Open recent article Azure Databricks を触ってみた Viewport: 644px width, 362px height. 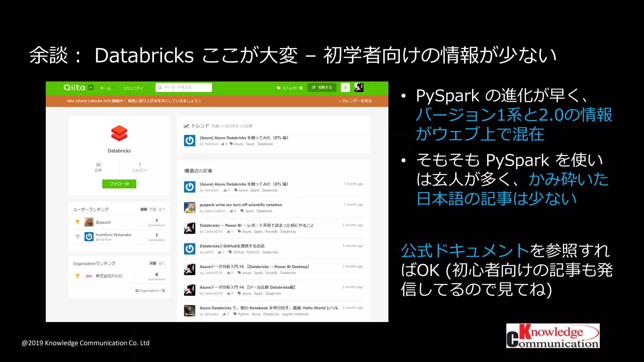[x=244, y=184]
